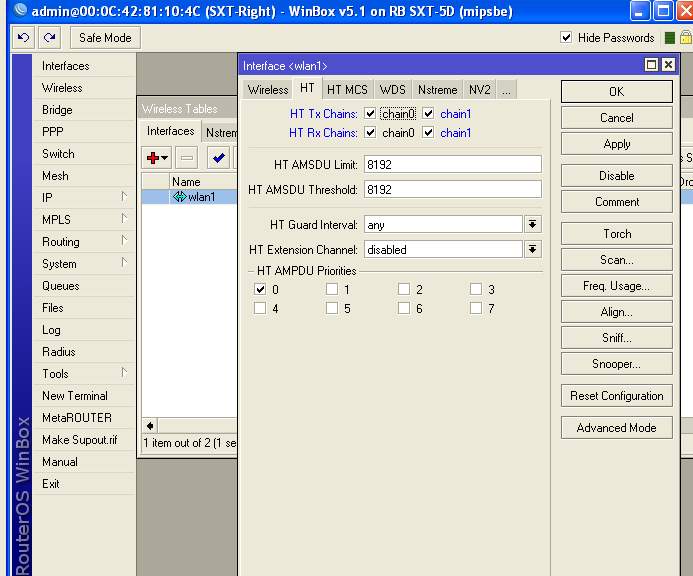Click the Snooper... button

[x=617, y=364]
